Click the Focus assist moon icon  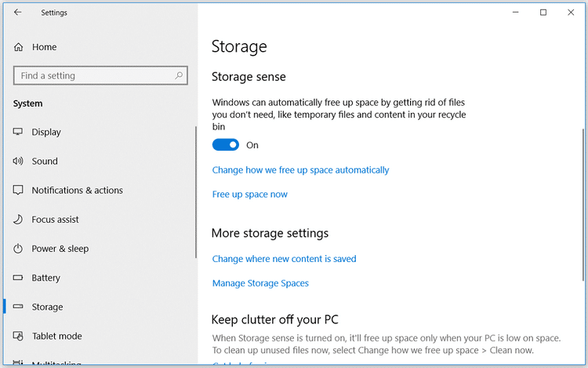(17, 219)
